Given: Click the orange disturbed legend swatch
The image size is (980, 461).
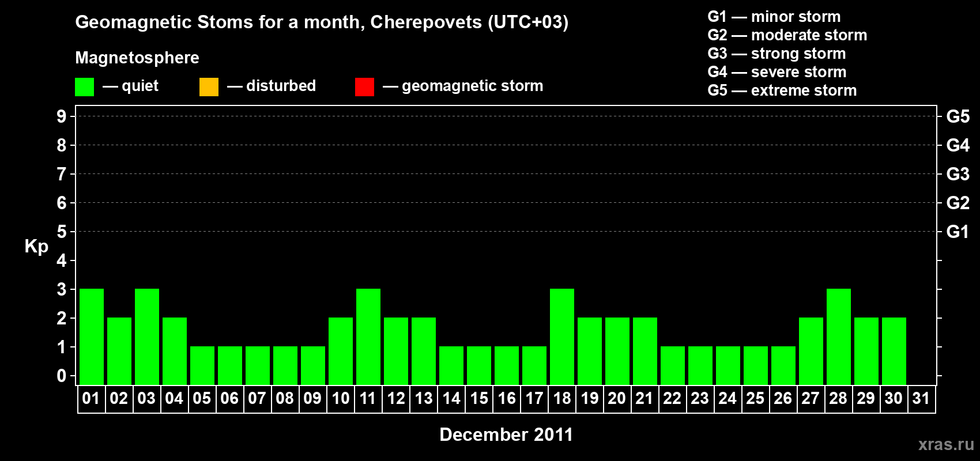Looking at the screenshot, I should pos(209,87).
